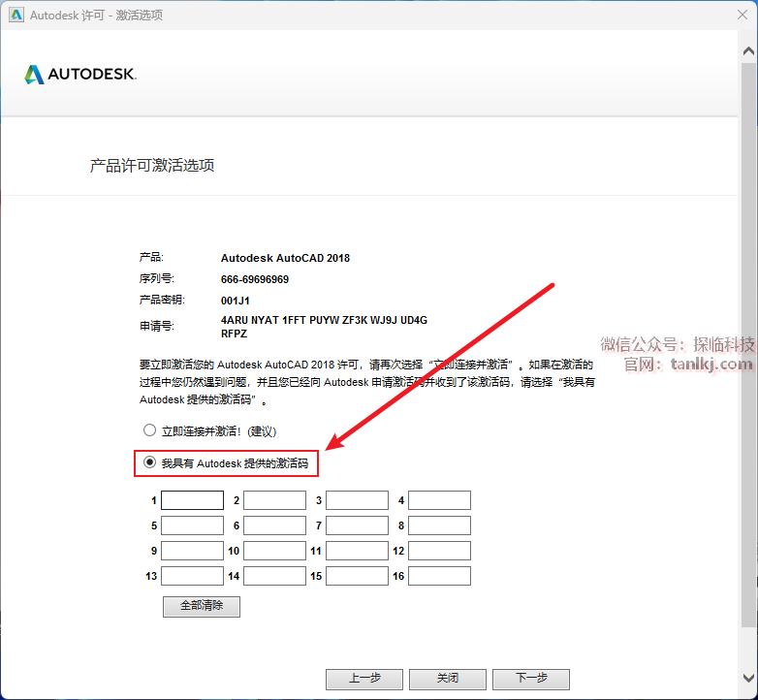The image size is (758, 700).
Task: Click heading '产品许可激活选项'
Action: 152,166
